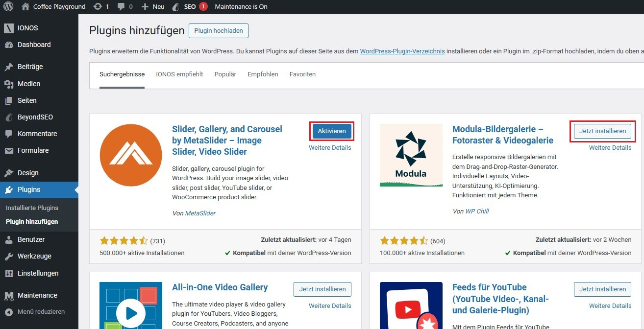Open the MetaSlider plugin title link
Viewport: 644px width, 329px height.
[227, 141]
